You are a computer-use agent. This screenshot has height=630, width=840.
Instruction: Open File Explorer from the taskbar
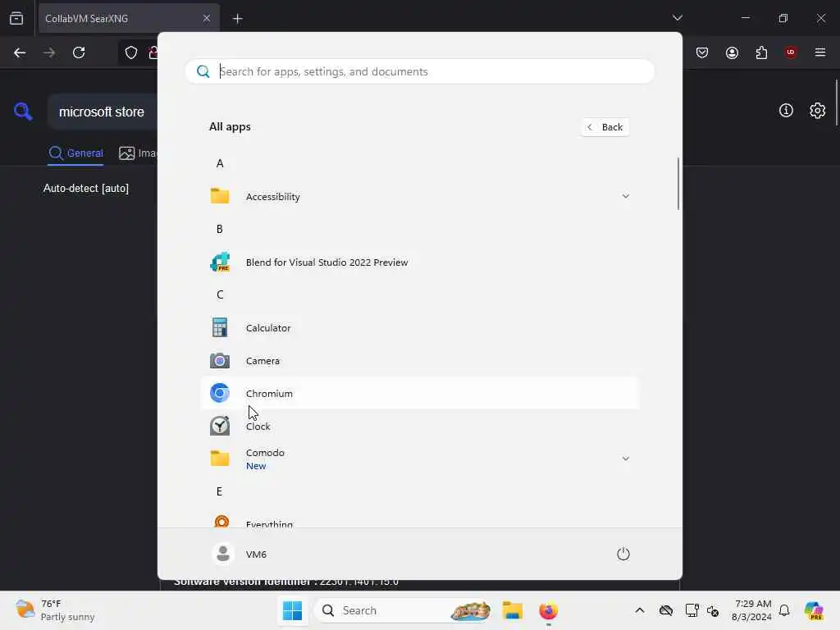pyautogui.click(x=512, y=610)
